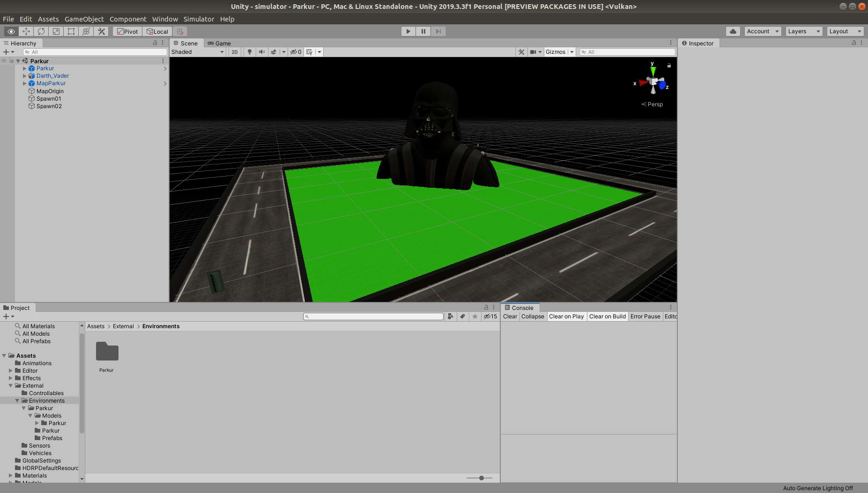Lock the Hierarchy panel

tap(155, 43)
